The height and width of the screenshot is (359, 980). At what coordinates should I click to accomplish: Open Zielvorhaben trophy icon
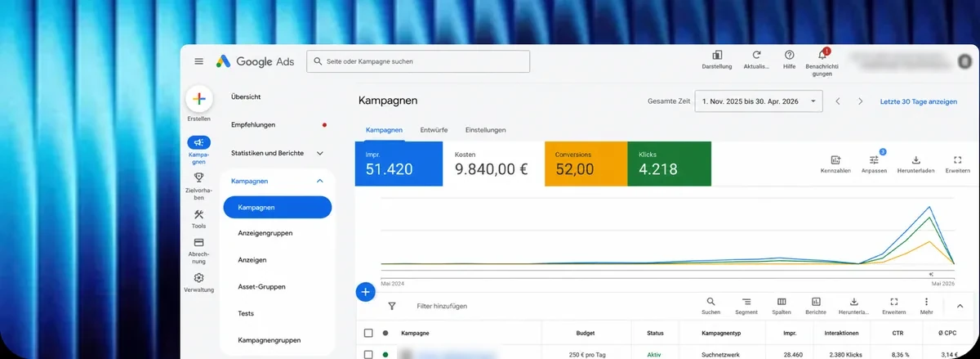[198, 177]
